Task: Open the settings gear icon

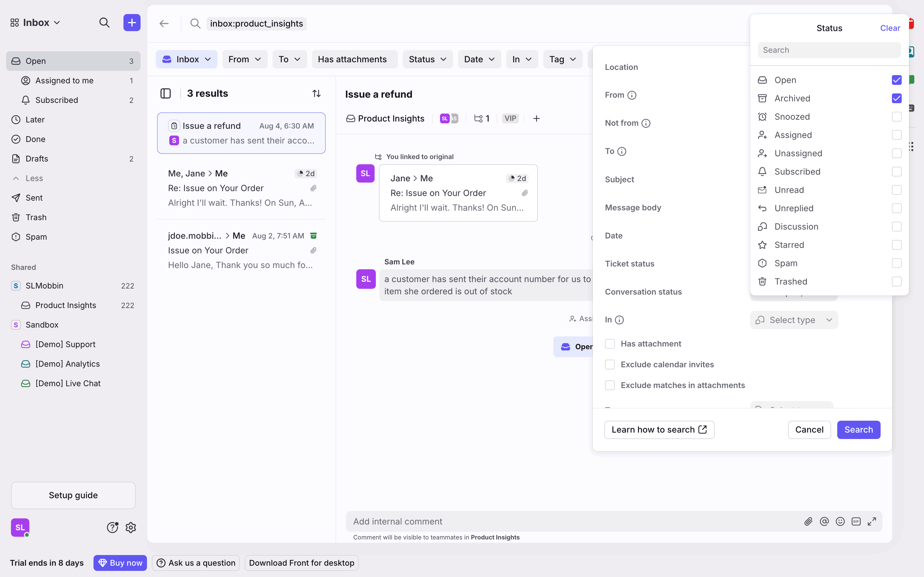Action: coord(130,528)
